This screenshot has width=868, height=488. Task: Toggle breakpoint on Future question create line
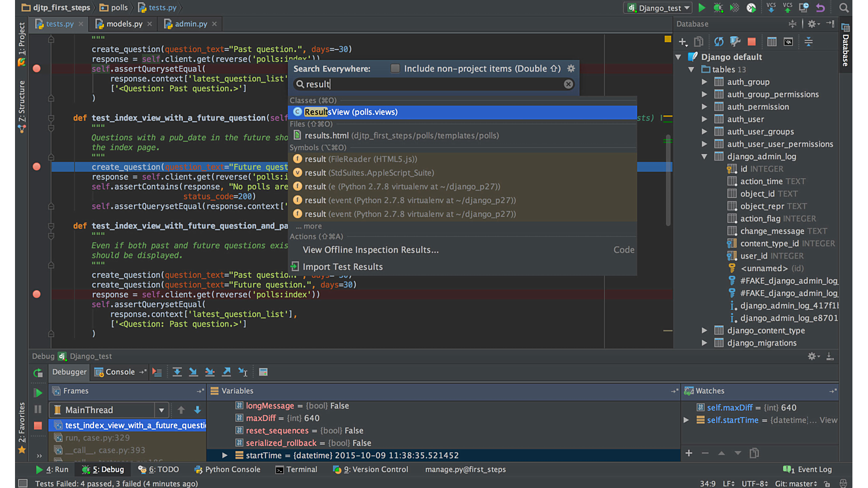37,167
